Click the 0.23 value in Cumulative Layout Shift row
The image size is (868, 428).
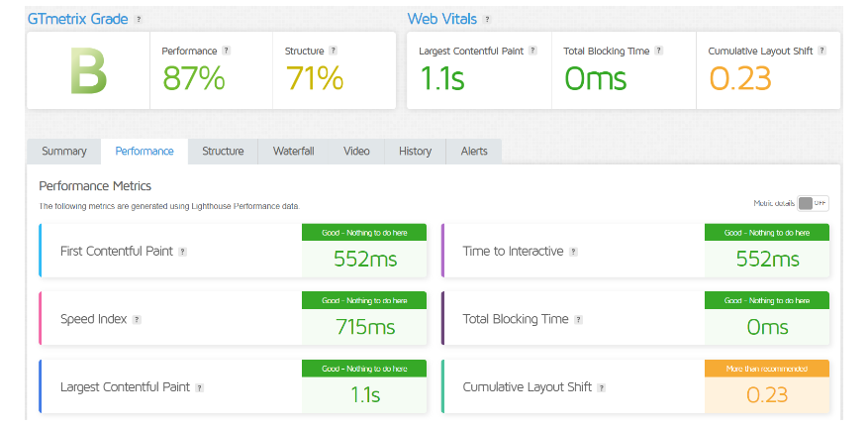click(767, 394)
